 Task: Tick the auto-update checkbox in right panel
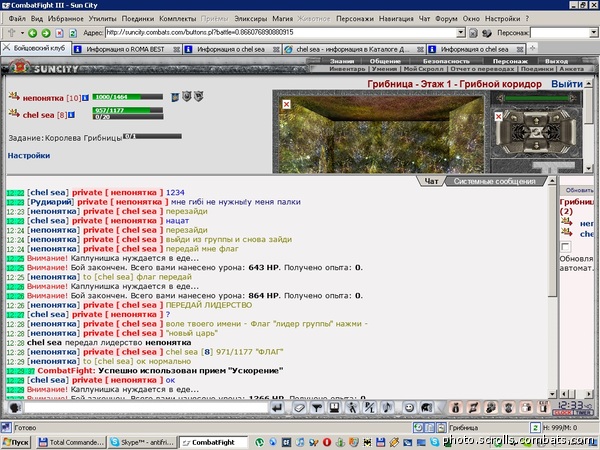[x=565, y=247]
